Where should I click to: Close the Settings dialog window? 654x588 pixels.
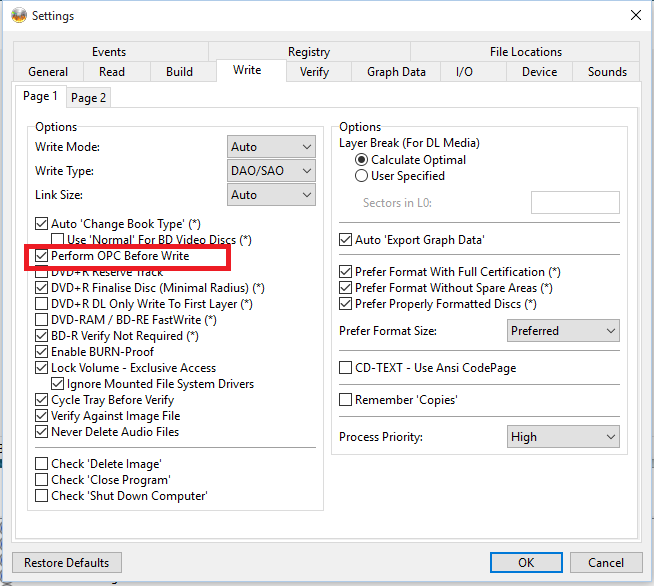tap(635, 15)
